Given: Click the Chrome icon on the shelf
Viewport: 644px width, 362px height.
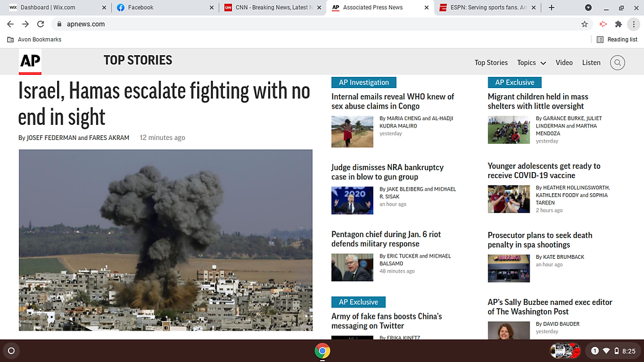Looking at the screenshot, I should pyautogui.click(x=323, y=351).
